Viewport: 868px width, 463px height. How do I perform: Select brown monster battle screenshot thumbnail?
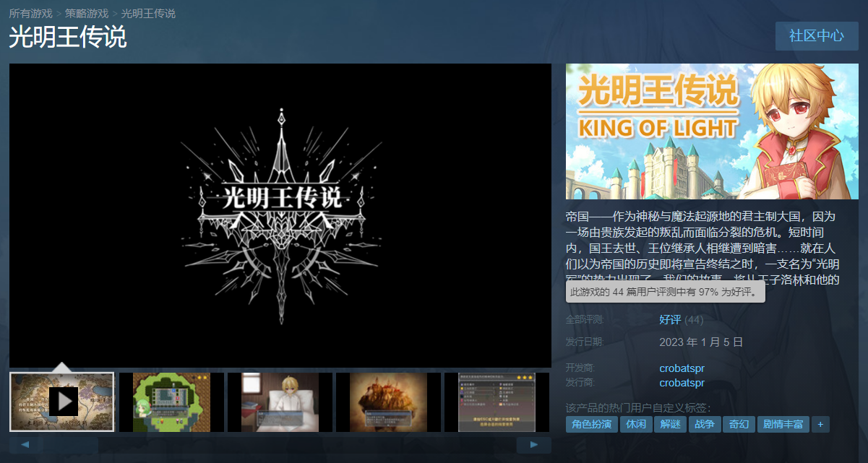coord(388,402)
